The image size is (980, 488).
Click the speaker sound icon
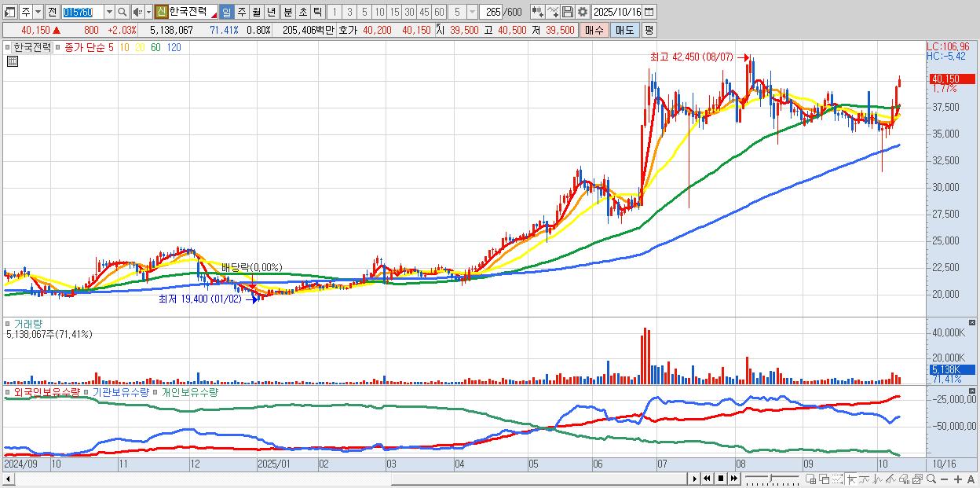click(137, 12)
